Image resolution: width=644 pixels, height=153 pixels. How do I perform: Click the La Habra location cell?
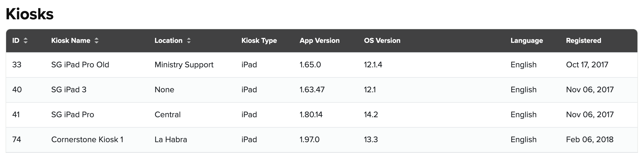(171, 140)
